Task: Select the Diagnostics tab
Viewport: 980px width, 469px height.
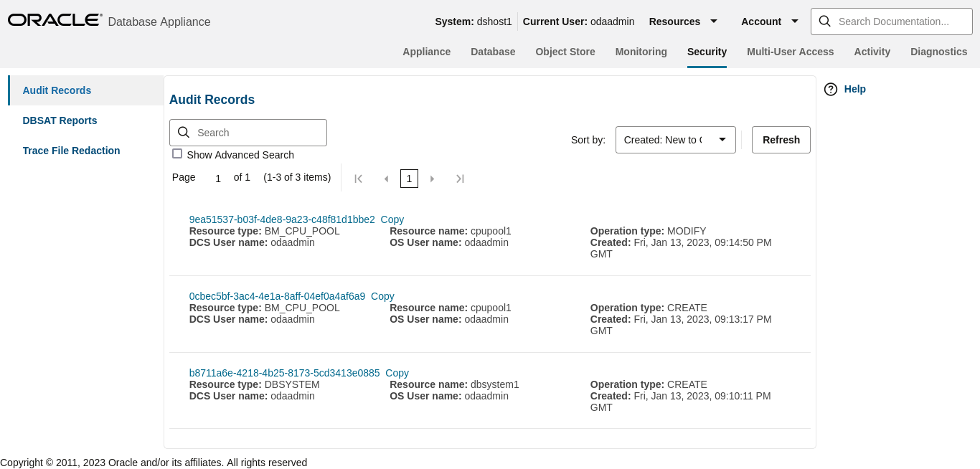Action: (938, 52)
